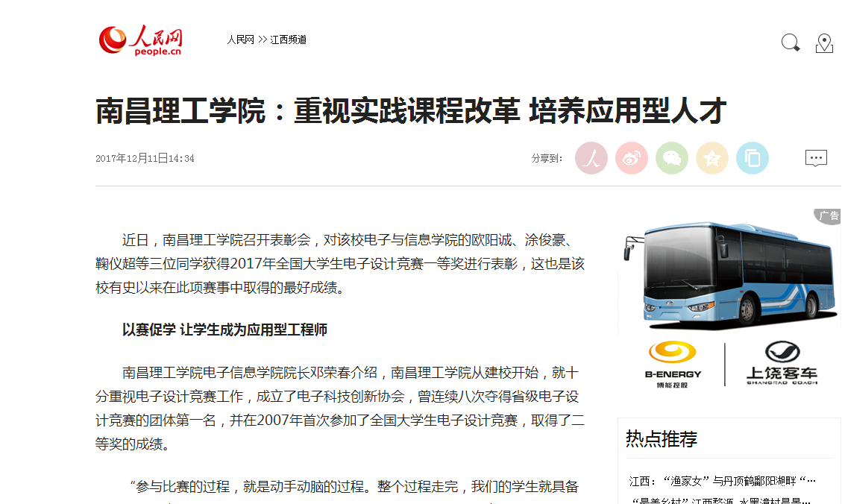This screenshot has height=504, width=842.
Task: Open the 渔家女 与丹顶鹤 news link
Action: (723, 481)
